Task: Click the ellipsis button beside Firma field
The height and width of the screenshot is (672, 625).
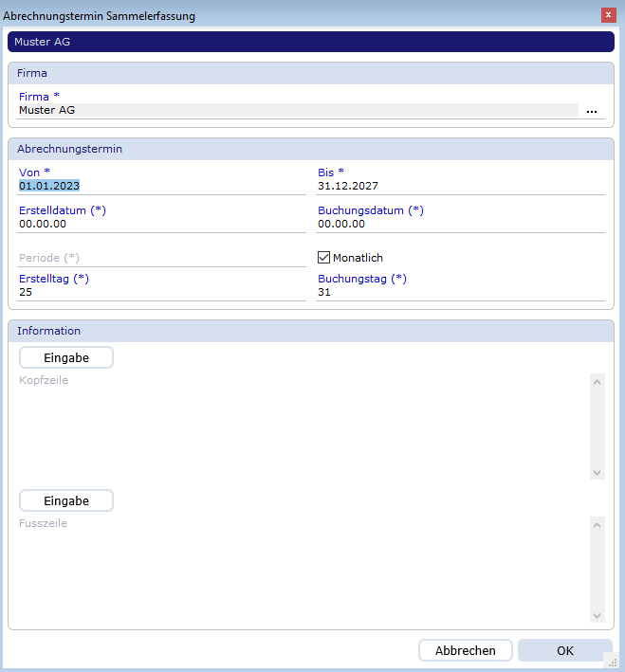Action: click(592, 111)
